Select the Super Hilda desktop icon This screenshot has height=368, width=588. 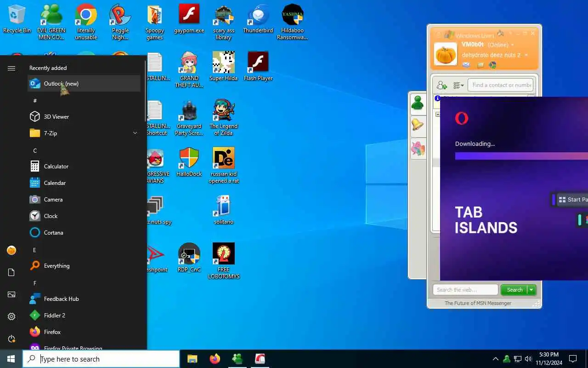point(224,66)
